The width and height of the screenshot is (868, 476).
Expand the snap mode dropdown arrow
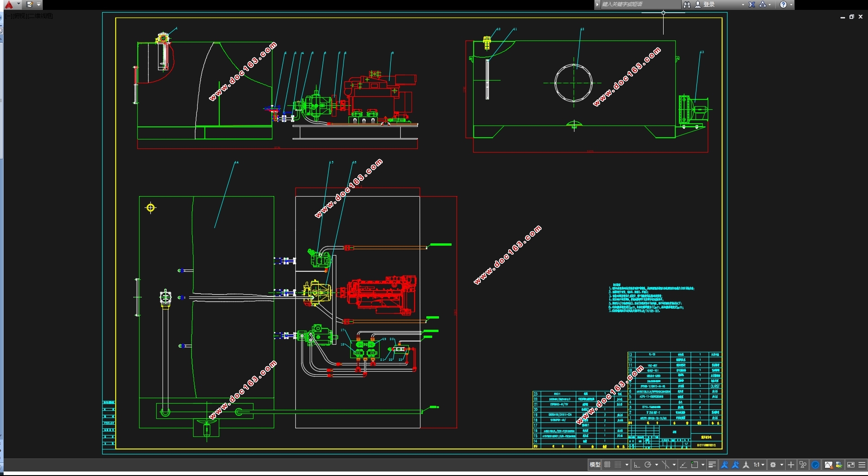627,465
